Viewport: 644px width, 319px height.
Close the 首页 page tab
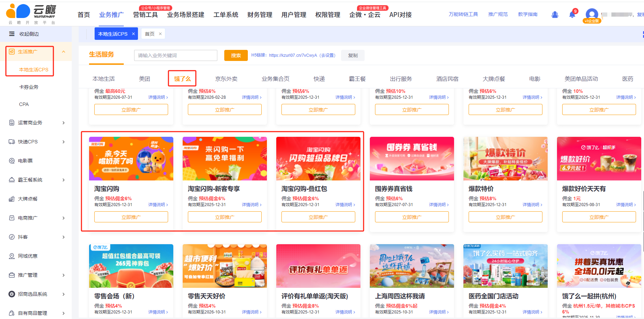pos(160,34)
